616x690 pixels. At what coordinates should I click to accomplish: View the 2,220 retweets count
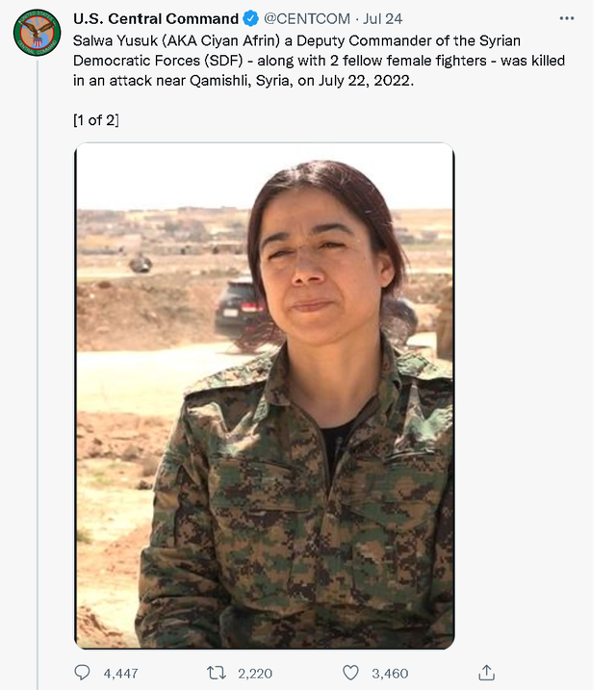pos(255,674)
